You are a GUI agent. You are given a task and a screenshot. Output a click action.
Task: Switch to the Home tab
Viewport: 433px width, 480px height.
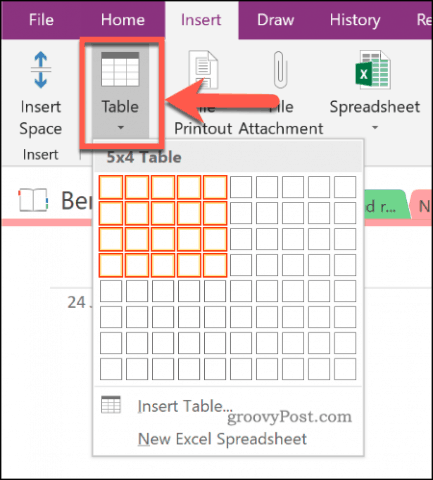[123, 20]
